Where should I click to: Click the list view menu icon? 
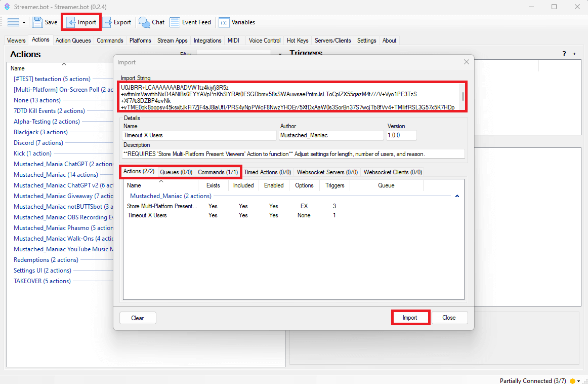coord(13,22)
